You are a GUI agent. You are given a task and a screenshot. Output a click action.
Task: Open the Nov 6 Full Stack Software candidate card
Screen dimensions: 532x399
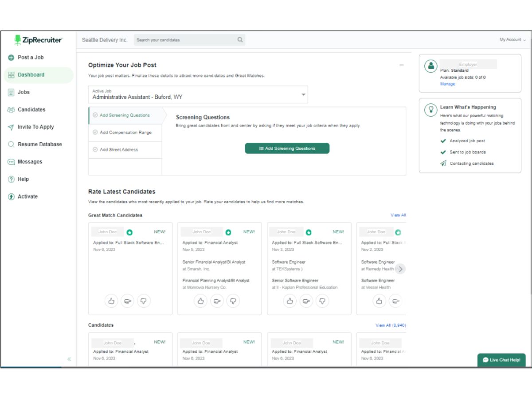pyautogui.click(x=130, y=269)
